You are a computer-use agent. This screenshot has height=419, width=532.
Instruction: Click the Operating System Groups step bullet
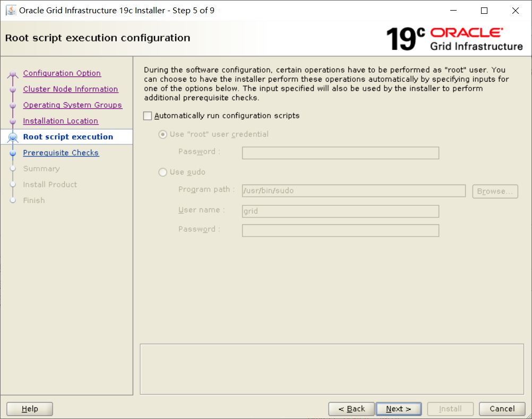pos(13,106)
